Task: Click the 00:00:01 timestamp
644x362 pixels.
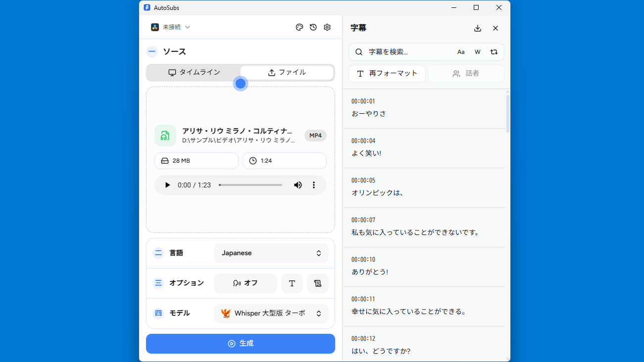Action: (x=363, y=101)
